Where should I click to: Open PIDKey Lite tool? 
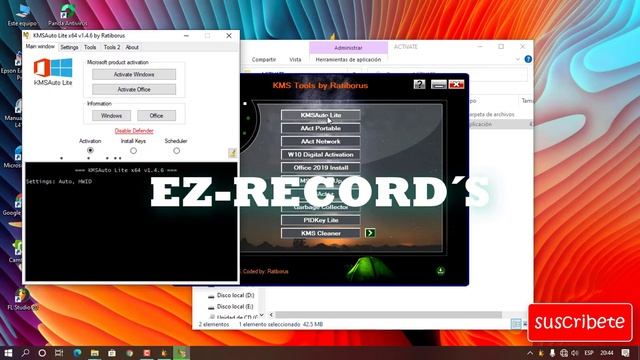(x=320, y=220)
